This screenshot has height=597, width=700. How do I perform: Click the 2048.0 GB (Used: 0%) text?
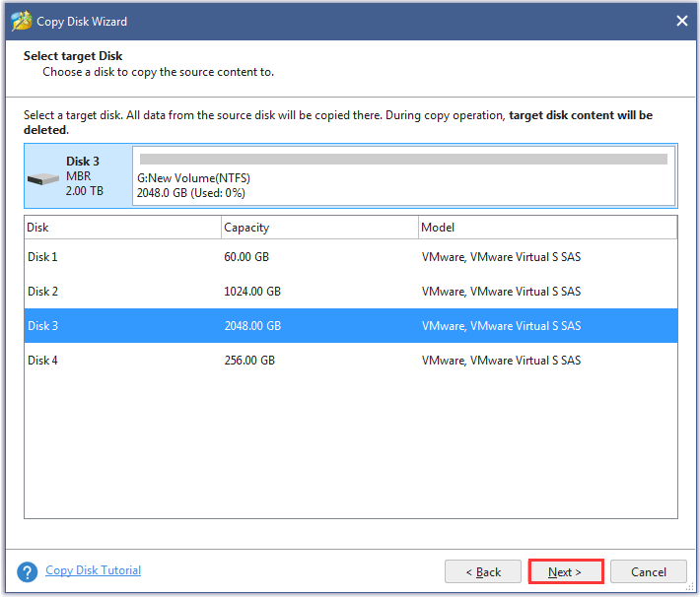point(190,193)
